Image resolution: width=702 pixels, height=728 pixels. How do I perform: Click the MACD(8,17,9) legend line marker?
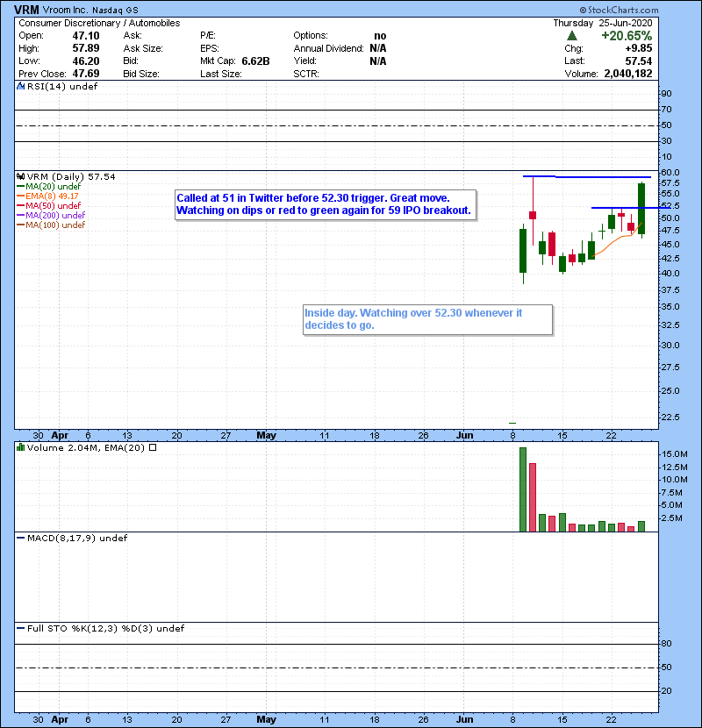click(19, 538)
